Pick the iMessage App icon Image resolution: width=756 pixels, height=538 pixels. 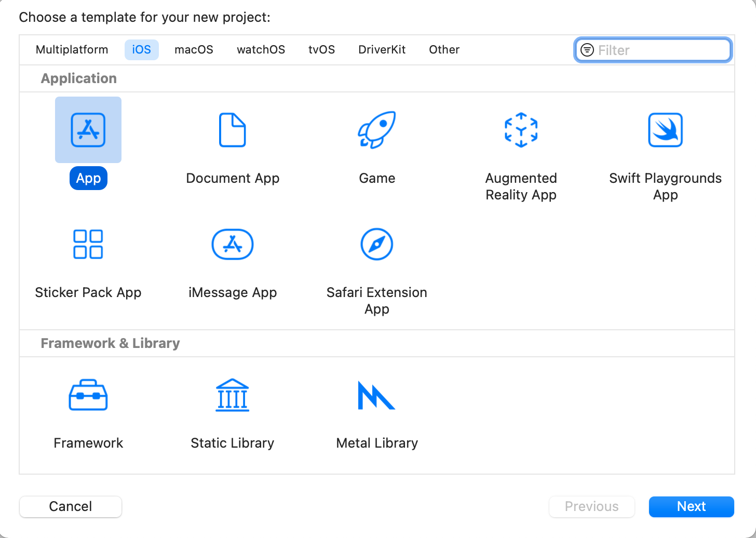click(x=233, y=244)
